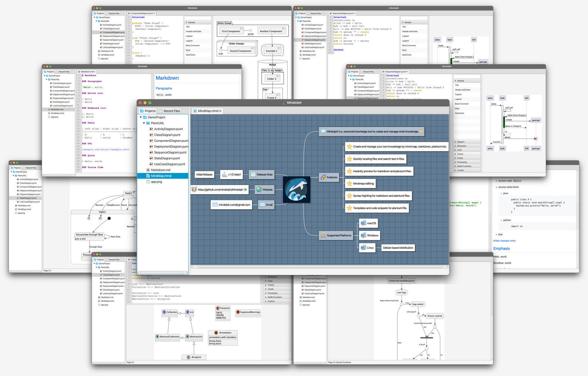Click the envelope icon on the Email node
This screenshot has width=588, height=376.
(262, 205)
